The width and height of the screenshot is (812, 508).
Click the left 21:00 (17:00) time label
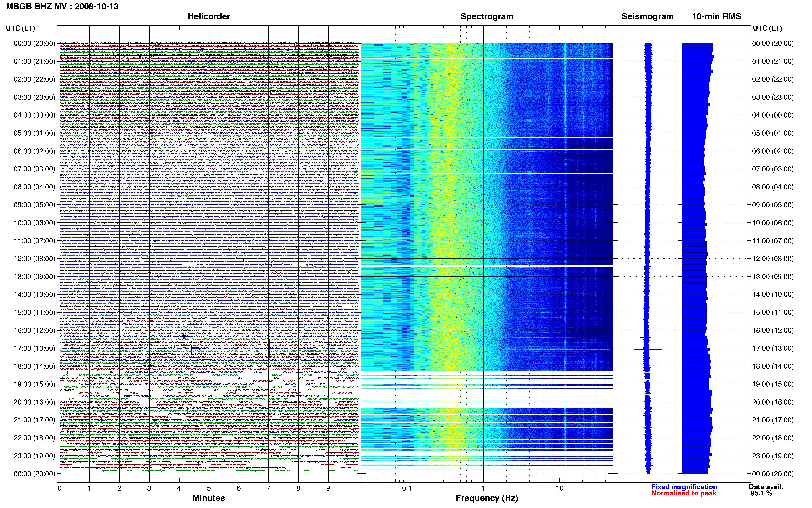[34, 420]
